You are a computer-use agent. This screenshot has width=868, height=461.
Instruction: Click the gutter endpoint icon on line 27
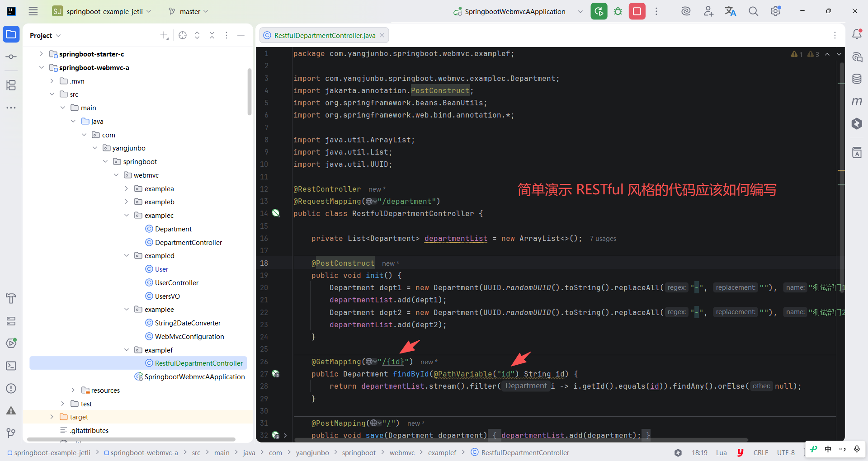tap(276, 374)
